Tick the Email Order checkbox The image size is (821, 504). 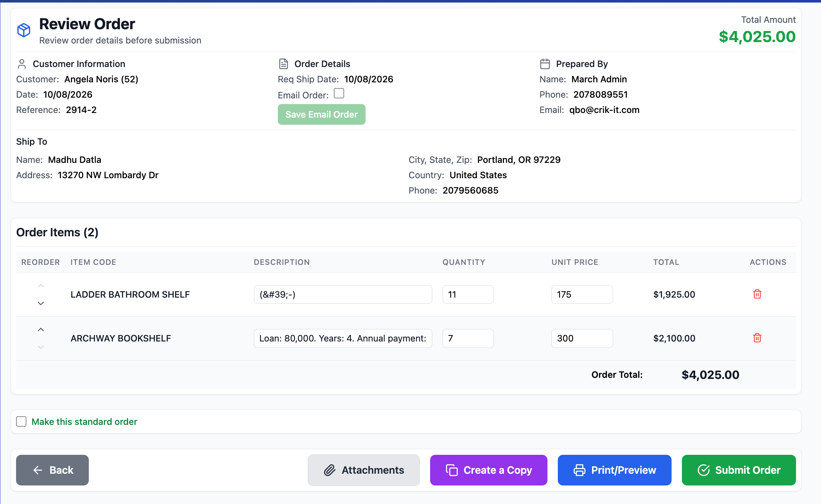point(339,93)
